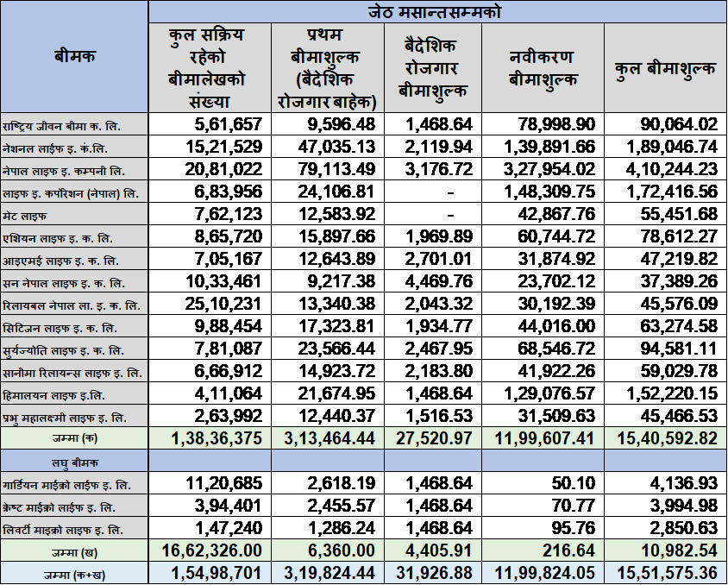Click row label 'सिटिजन लाइफ इ. क. लि.'

[60, 328]
